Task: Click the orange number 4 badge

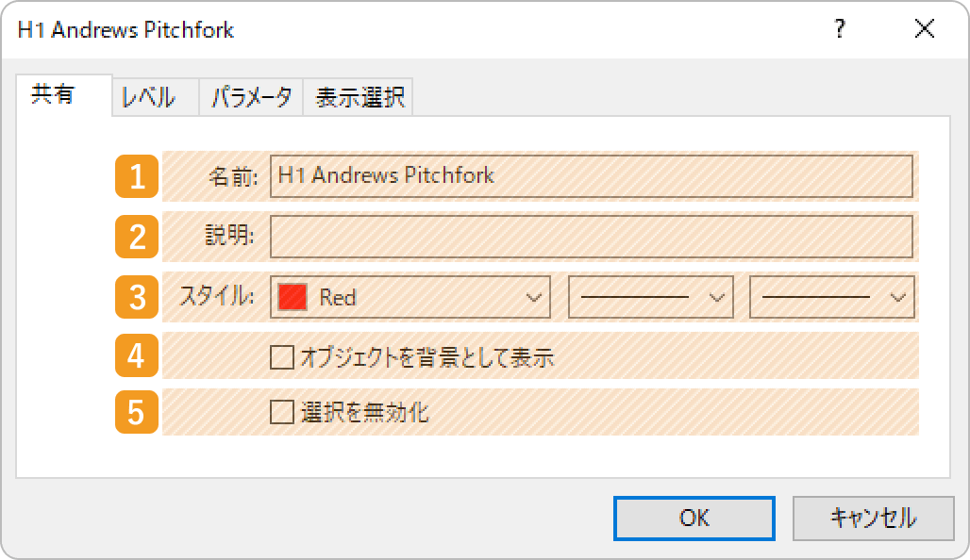Action: (x=137, y=355)
